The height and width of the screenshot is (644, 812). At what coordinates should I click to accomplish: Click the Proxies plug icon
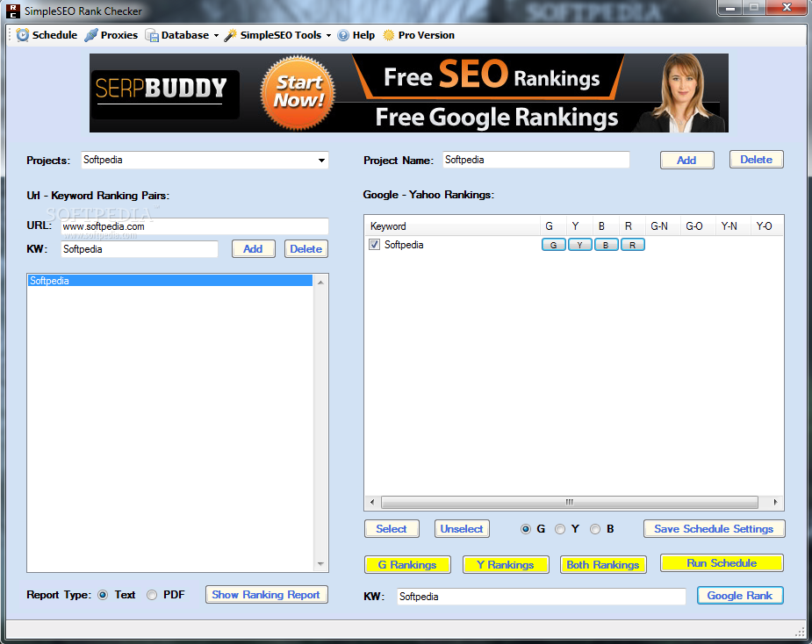(x=91, y=35)
